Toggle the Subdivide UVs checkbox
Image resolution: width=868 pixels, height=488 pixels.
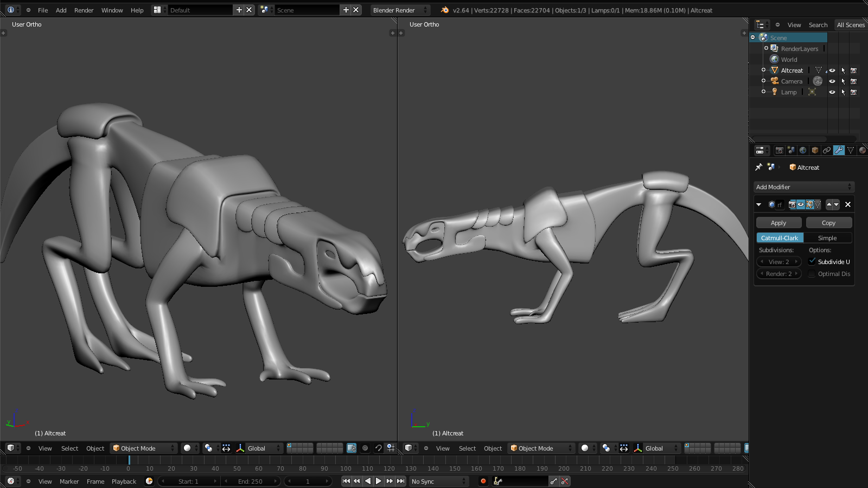pyautogui.click(x=812, y=261)
